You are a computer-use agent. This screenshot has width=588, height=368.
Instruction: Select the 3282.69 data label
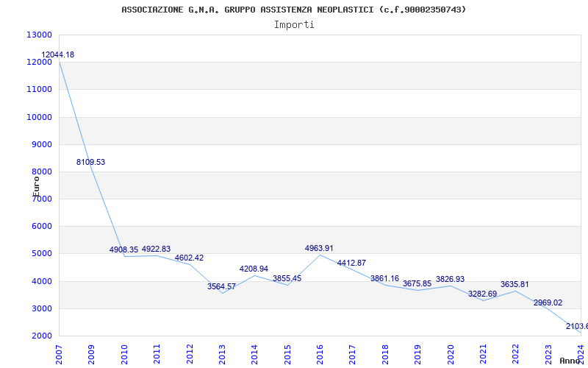click(483, 294)
